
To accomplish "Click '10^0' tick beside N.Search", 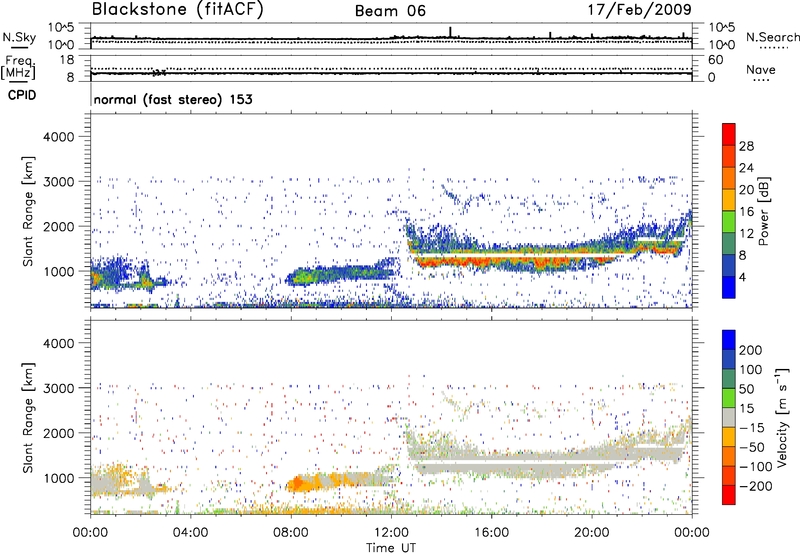I will tap(721, 45).
